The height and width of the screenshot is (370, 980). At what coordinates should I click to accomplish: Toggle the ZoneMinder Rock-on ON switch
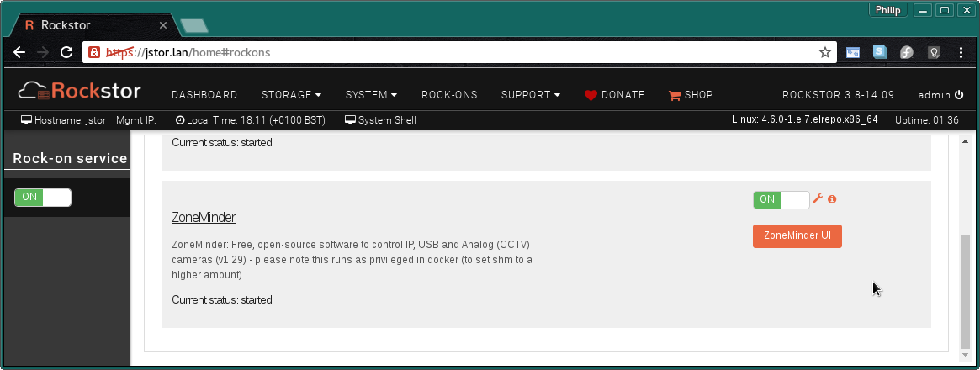pyautogui.click(x=781, y=199)
